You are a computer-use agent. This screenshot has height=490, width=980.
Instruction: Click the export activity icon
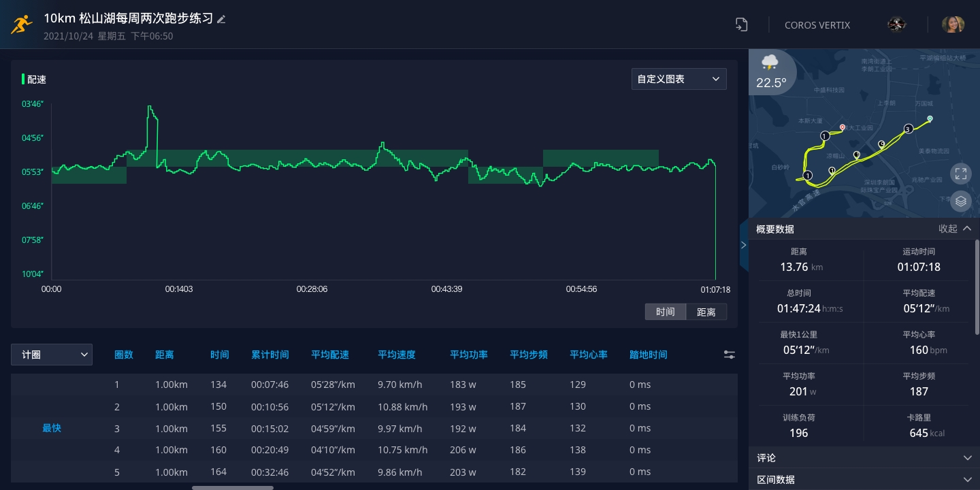pos(741,24)
